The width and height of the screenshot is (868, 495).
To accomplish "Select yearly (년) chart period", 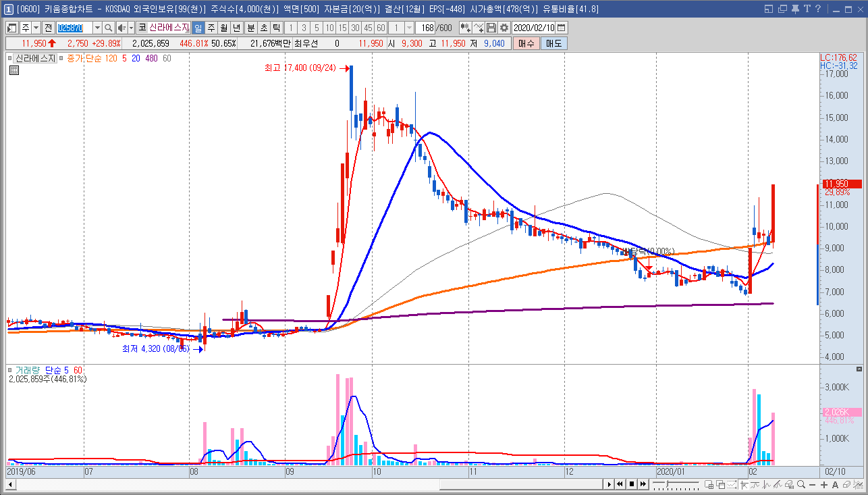I will coord(236,28).
